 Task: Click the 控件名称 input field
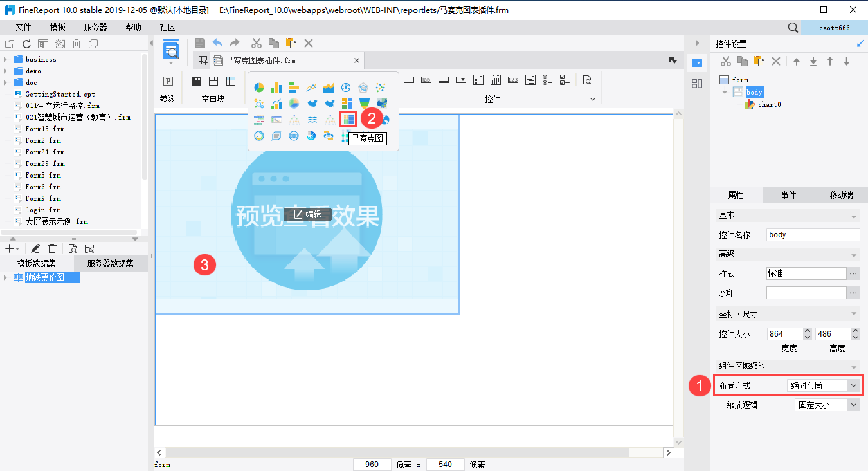(813, 235)
